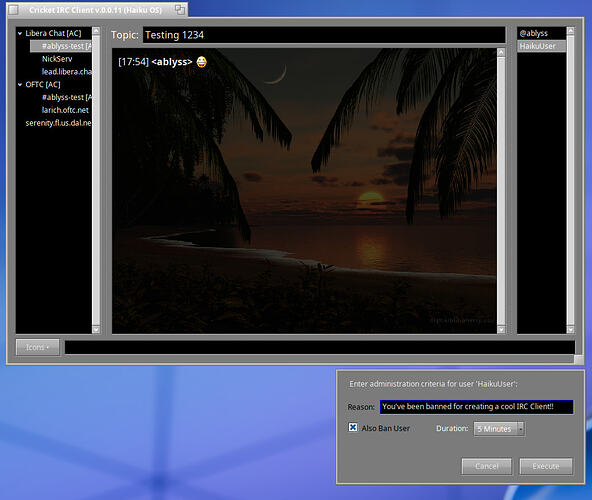
Task: Click the Cancel button in ban dialog
Action: 487,466
